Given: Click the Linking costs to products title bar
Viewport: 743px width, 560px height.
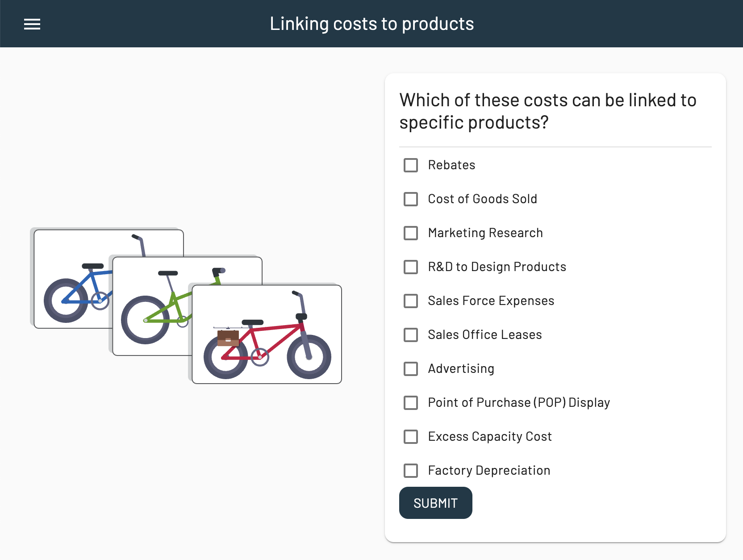Looking at the screenshot, I should point(371,23).
